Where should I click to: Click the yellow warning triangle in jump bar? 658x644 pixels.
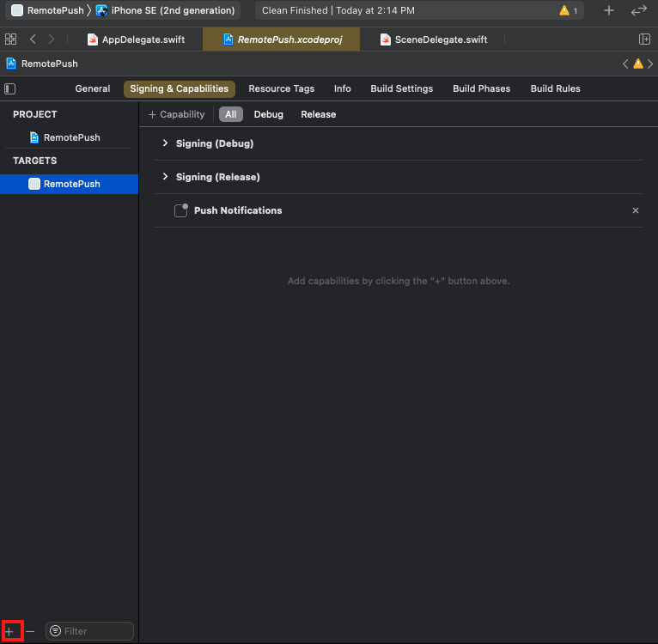click(638, 64)
